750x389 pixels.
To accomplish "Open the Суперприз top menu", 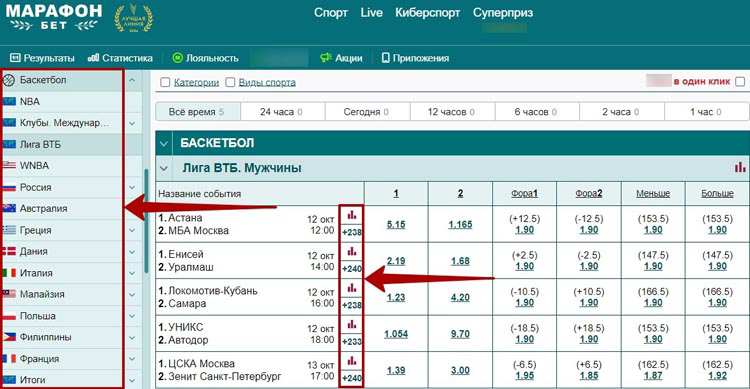I will [503, 13].
